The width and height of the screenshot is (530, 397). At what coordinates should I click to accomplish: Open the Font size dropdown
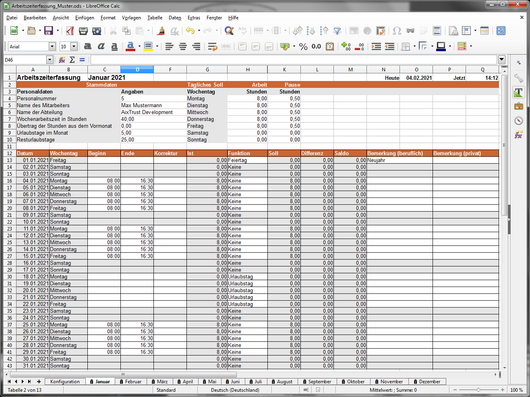pos(74,46)
